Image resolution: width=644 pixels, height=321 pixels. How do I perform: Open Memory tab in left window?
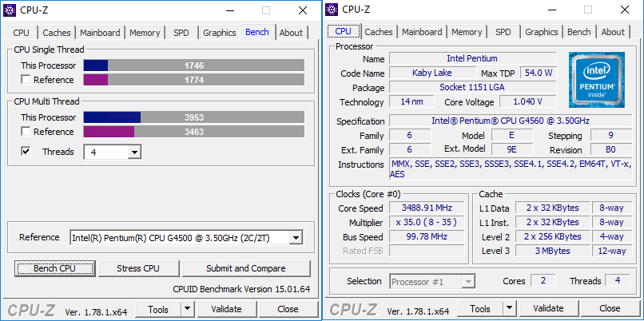tap(145, 33)
